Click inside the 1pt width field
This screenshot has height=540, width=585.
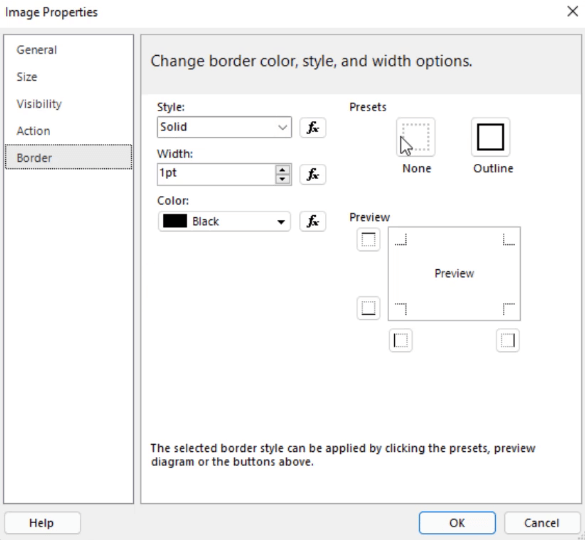click(x=216, y=174)
